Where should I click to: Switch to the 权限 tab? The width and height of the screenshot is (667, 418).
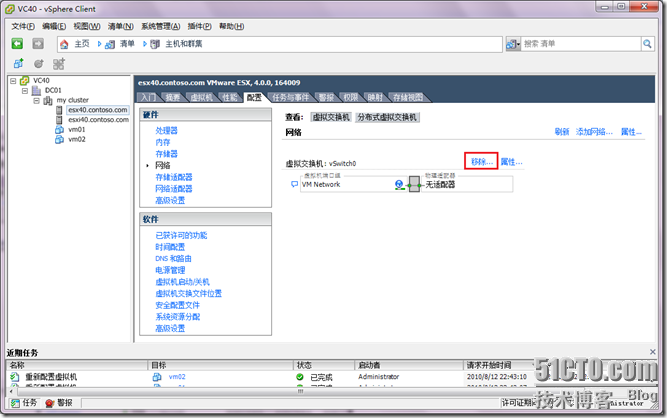coord(351,97)
